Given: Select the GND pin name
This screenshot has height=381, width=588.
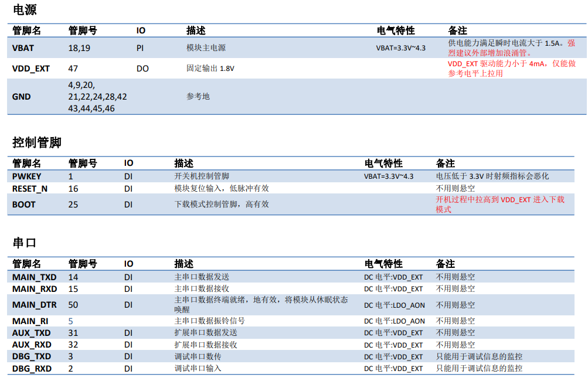Looking at the screenshot, I should point(21,97).
